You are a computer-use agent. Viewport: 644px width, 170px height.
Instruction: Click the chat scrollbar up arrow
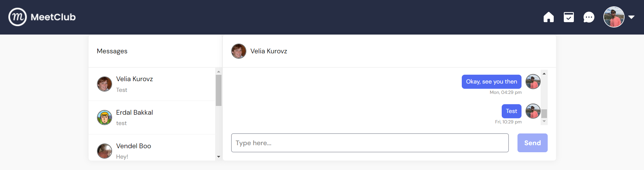coord(544,73)
